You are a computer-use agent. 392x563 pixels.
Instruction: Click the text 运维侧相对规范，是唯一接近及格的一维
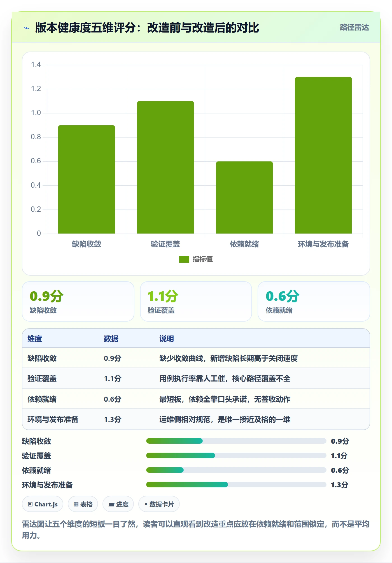225,419
